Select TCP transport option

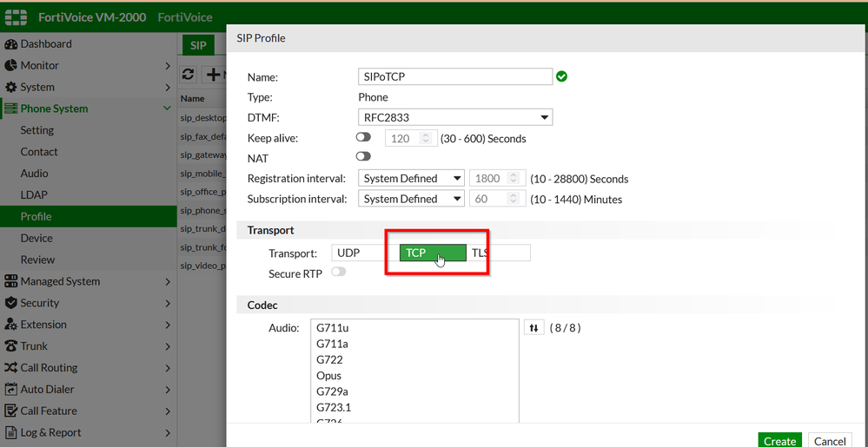click(433, 253)
